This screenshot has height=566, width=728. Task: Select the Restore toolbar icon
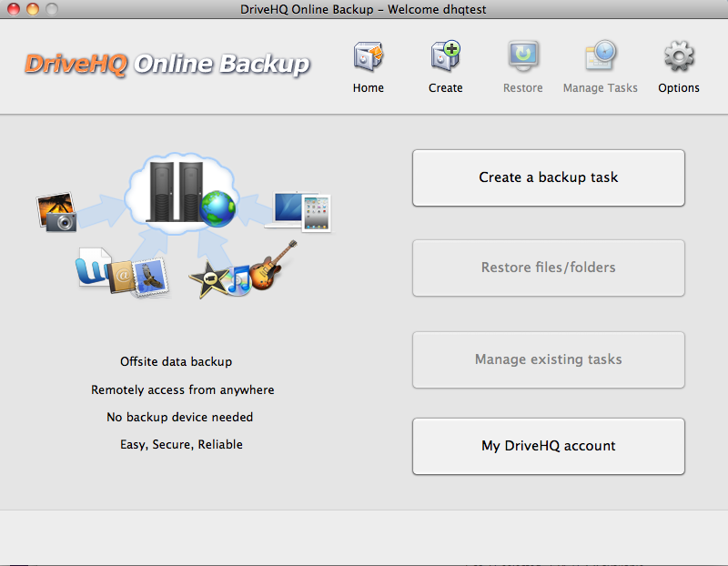tap(522, 58)
